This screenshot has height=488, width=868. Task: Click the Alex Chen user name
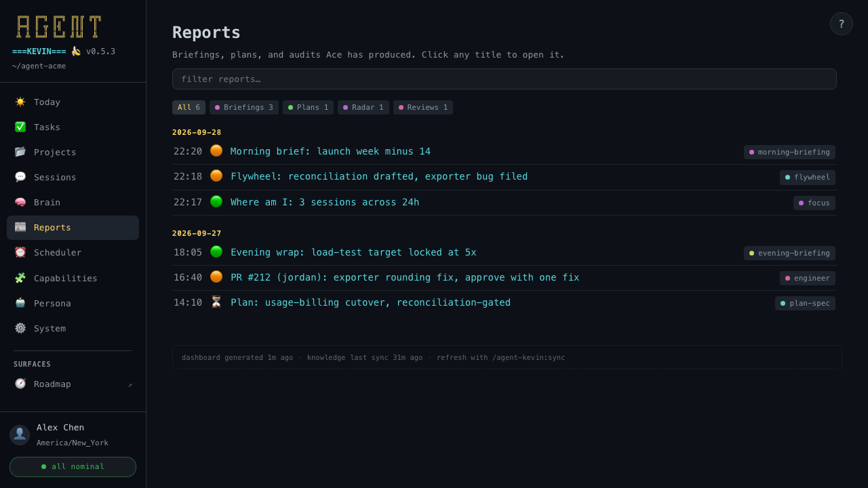[60, 427]
